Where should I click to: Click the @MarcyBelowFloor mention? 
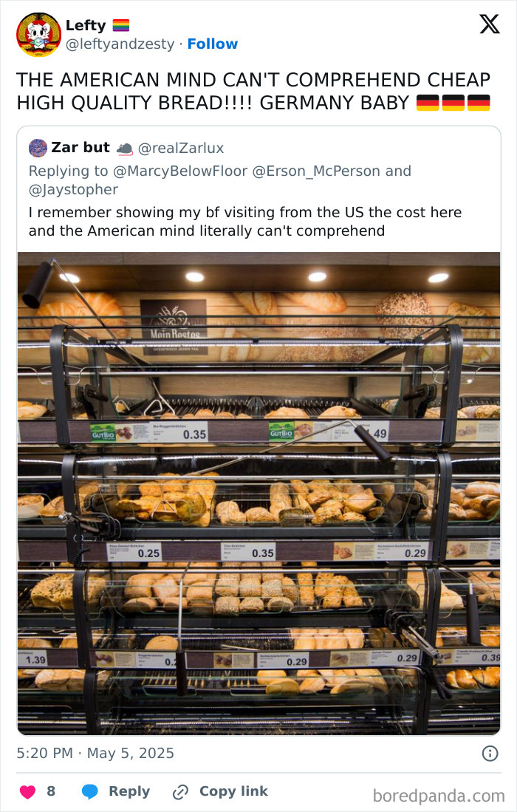168,171
